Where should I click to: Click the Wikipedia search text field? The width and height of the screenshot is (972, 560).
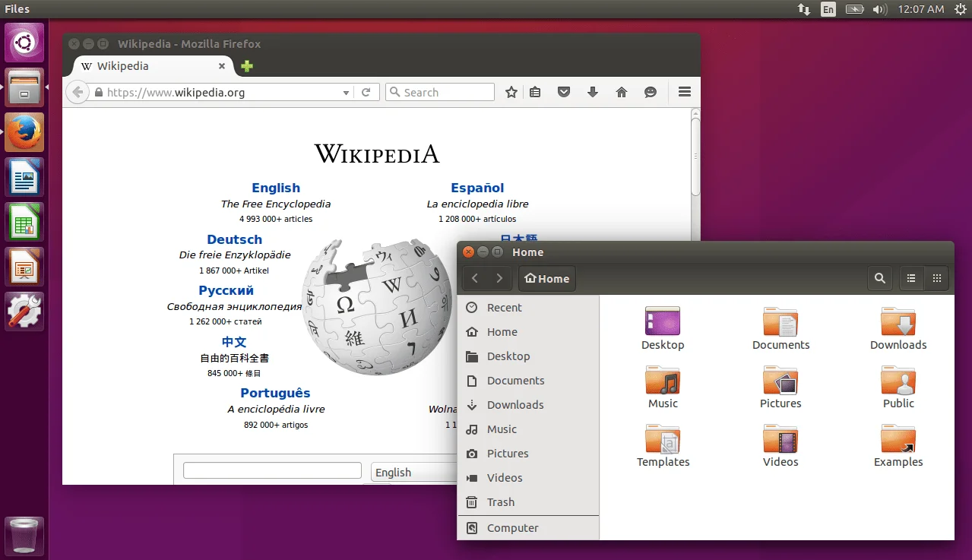(272, 470)
